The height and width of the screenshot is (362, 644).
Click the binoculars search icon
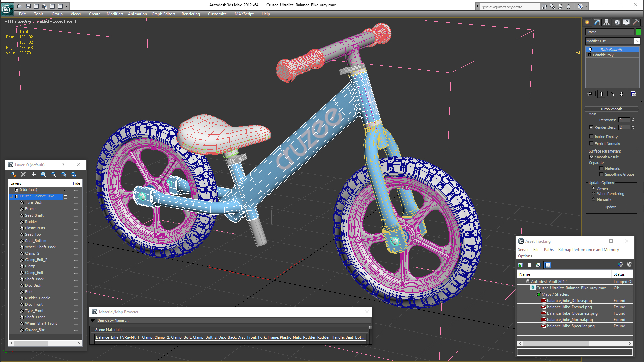click(x=544, y=6)
